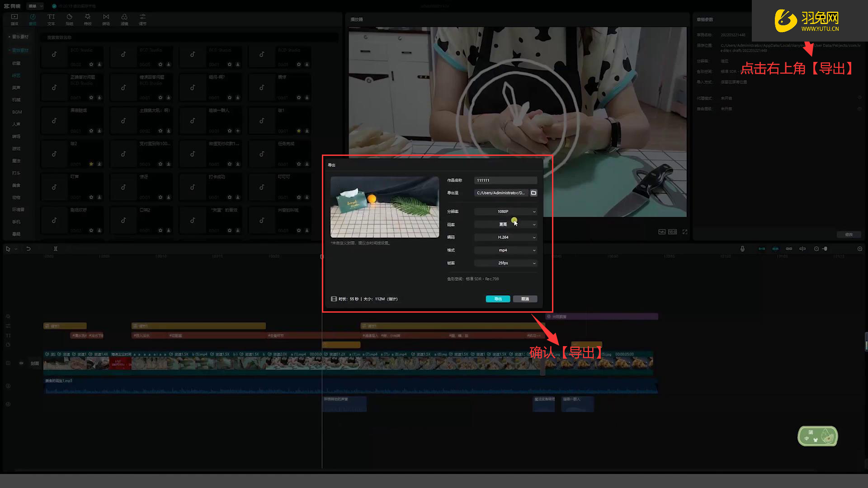Select BGM category in the sidebar
The width and height of the screenshot is (868, 488).
[x=17, y=112]
